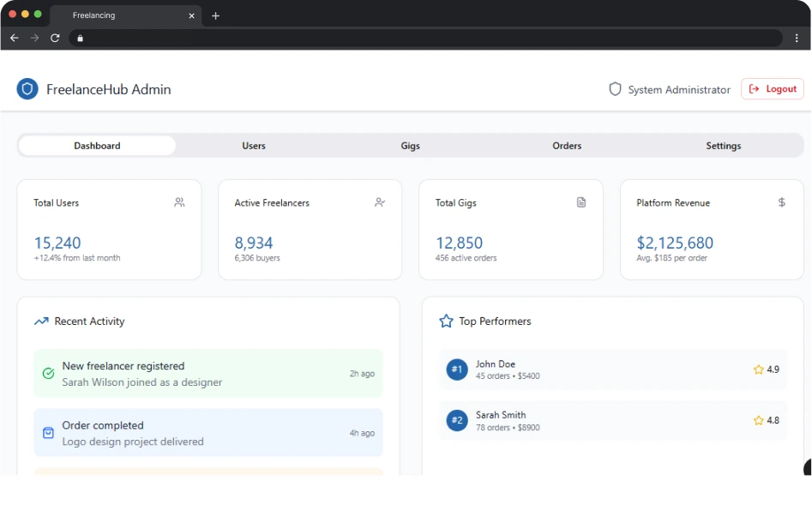Select the Freelancing browser tab

tap(126, 15)
